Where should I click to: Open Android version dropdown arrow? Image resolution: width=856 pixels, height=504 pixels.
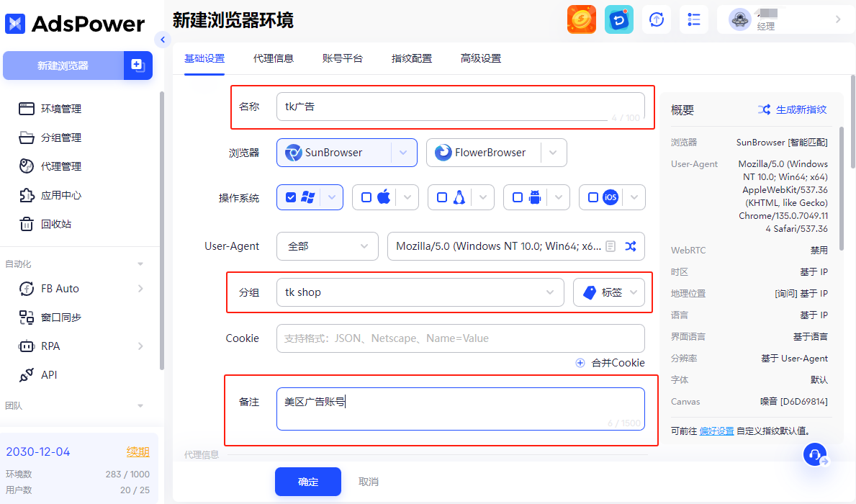coord(558,197)
